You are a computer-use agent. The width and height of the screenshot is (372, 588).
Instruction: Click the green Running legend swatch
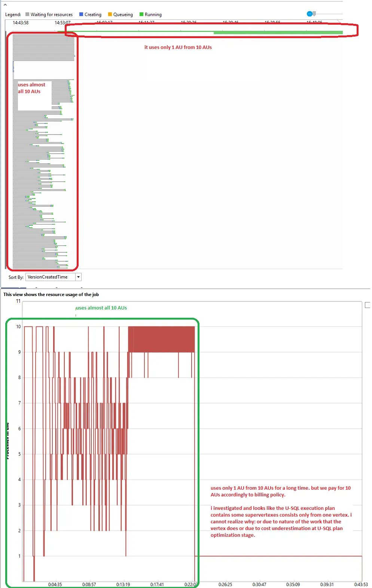point(141,15)
